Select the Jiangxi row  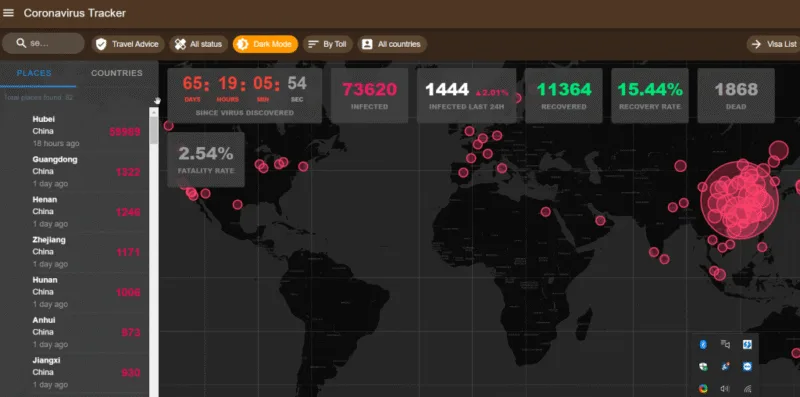coord(74,373)
